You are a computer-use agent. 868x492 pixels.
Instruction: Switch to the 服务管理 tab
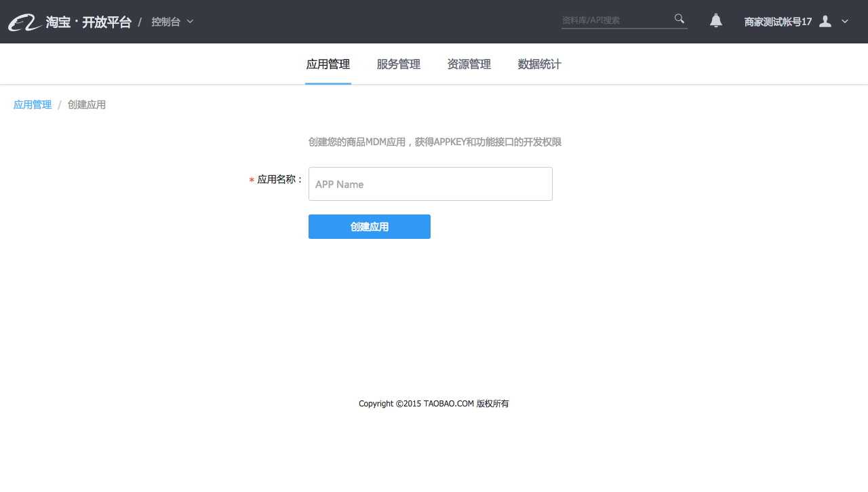pos(399,64)
